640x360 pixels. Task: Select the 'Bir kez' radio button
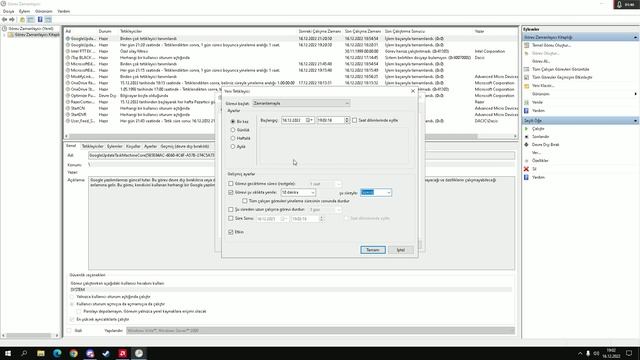pyautogui.click(x=233, y=122)
